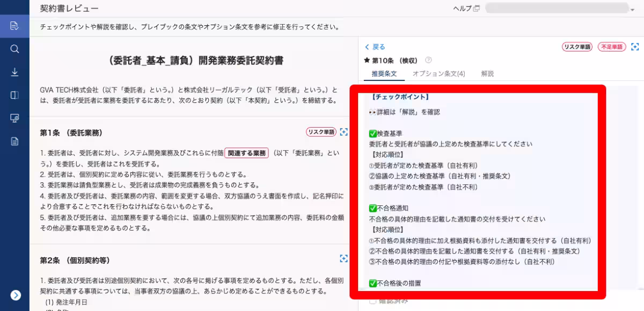Select the monitor settings icon in the sidebar
The height and width of the screenshot is (311, 644).
[x=14, y=117]
